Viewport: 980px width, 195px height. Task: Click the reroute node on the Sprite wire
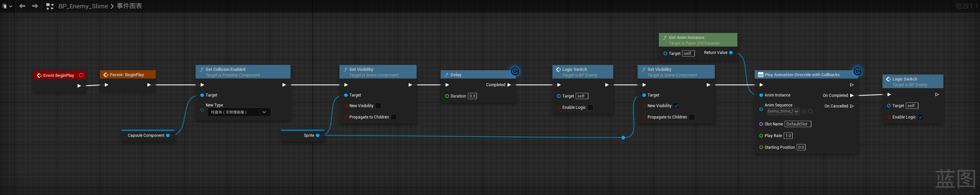click(x=623, y=138)
